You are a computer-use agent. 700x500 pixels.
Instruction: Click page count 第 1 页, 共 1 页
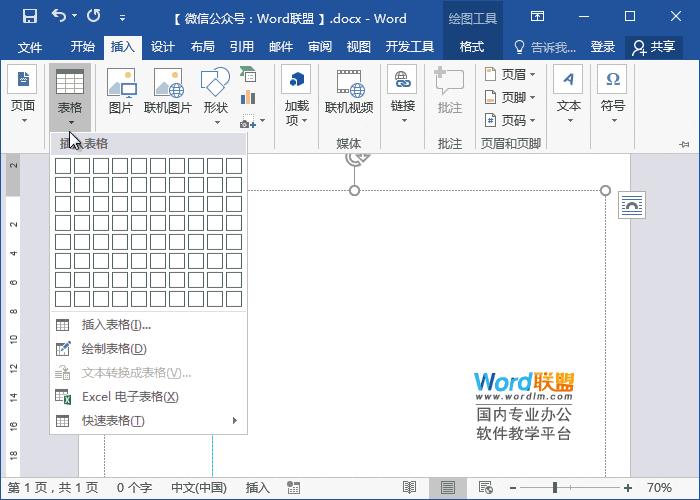[53, 488]
